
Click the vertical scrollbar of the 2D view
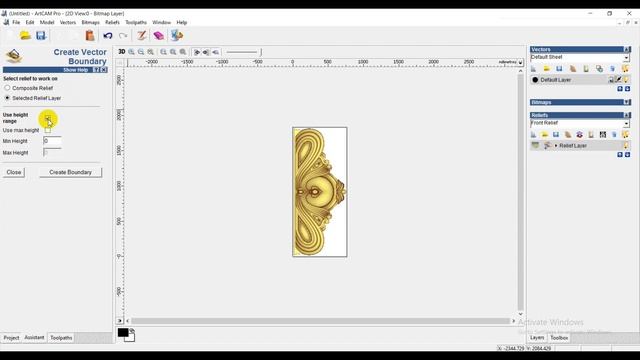coord(520,192)
